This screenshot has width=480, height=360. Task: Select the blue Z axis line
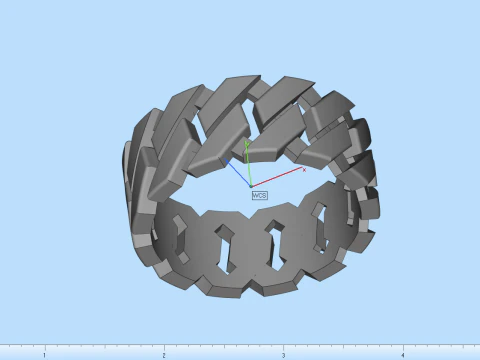[238, 173]
